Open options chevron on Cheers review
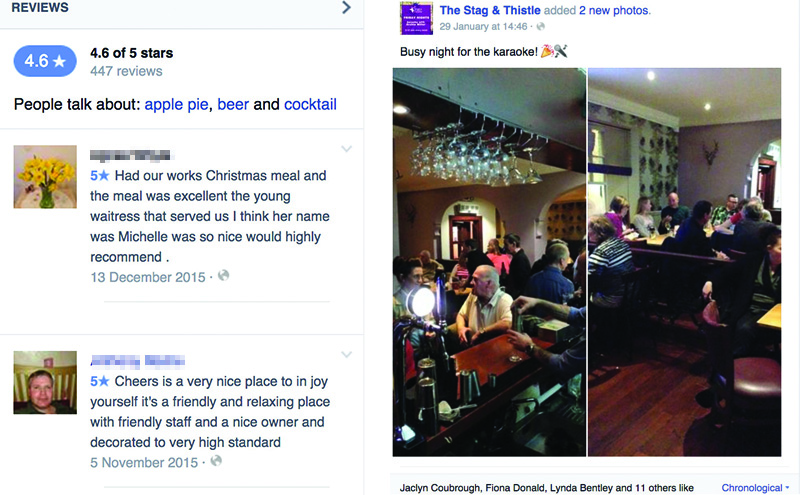 pyautogui.click(x=346, y=355)
